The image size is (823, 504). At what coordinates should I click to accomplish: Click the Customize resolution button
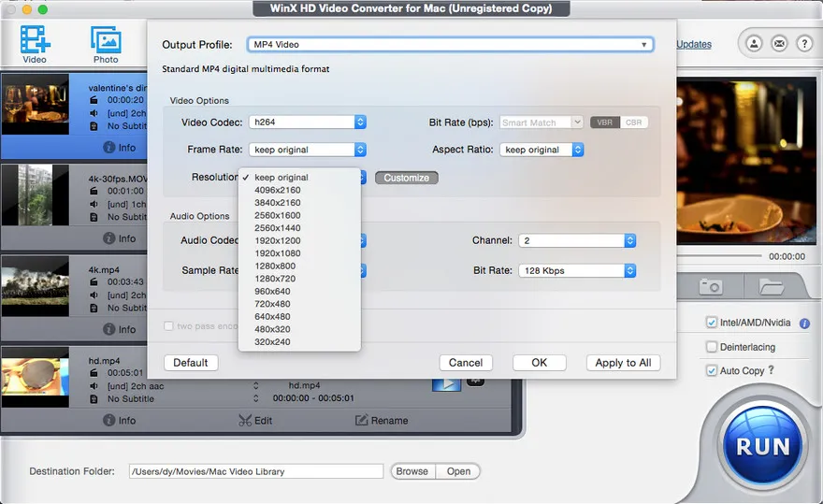(x=406, y=178)
